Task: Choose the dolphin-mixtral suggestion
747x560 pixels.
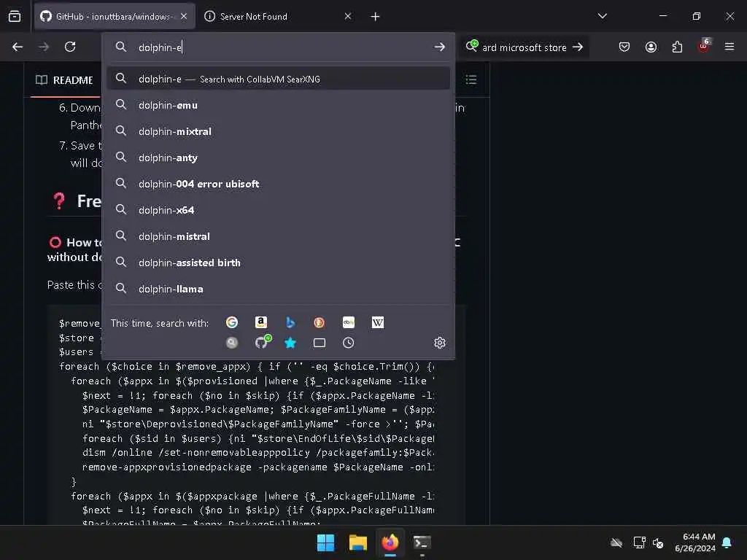Action: click(x=278, y=131)
